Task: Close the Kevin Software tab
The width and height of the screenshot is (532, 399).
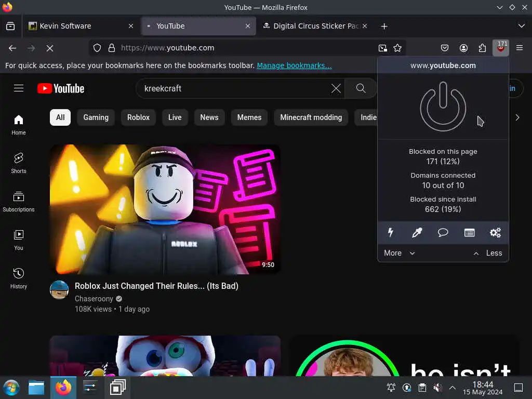Action: click(131, 26)
